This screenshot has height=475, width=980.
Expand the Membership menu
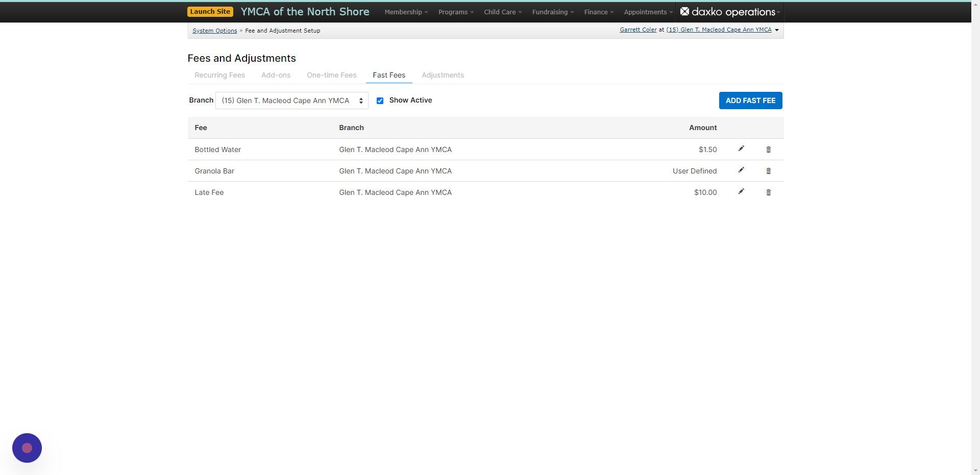click(406, 12)
